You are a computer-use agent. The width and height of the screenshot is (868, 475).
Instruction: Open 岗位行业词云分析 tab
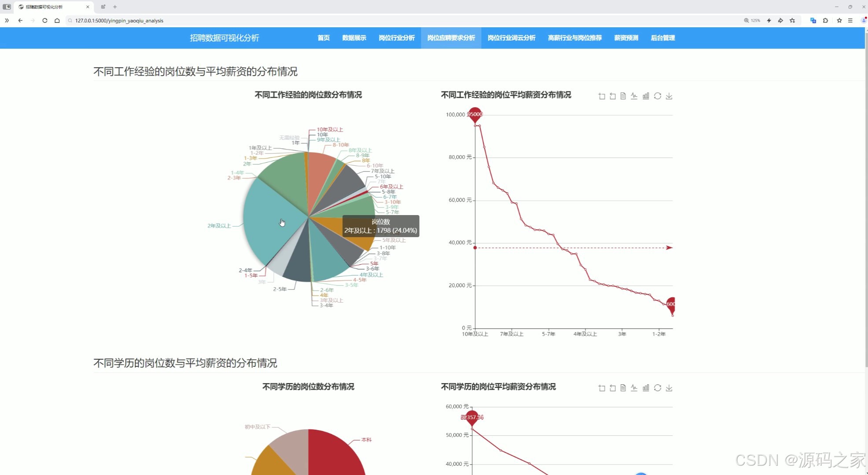[x=511, y=38]
